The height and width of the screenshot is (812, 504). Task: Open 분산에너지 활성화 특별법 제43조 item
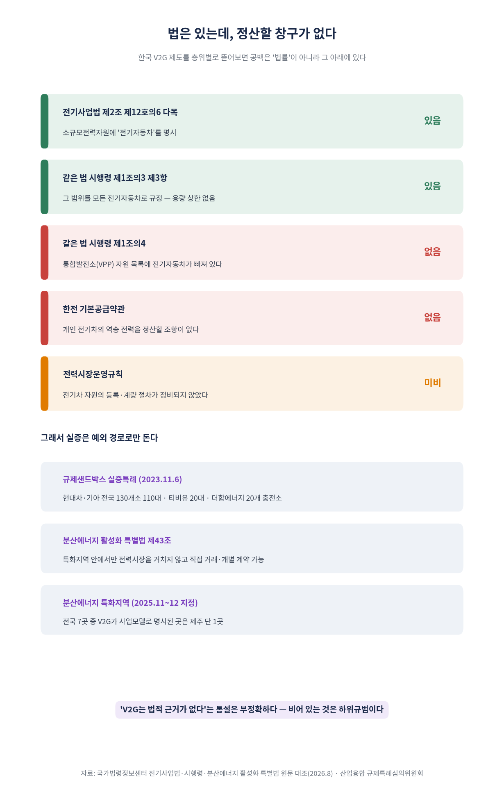pyautogui.click(x=252, y=548)
